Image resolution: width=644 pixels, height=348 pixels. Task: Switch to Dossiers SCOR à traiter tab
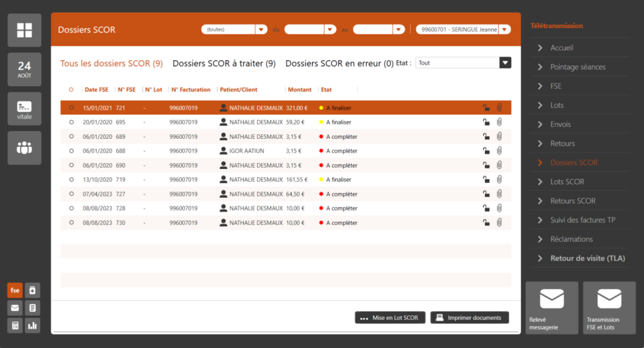click(224, 63)
